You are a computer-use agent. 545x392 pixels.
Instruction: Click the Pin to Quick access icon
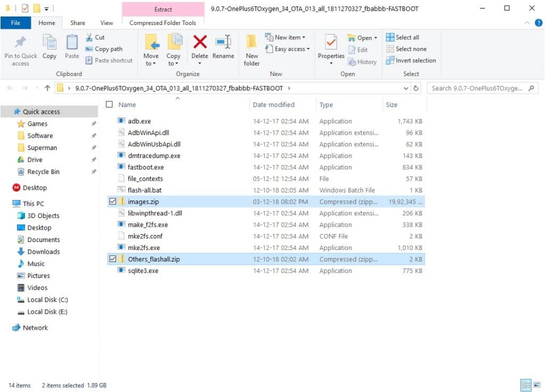pos(21,43)
